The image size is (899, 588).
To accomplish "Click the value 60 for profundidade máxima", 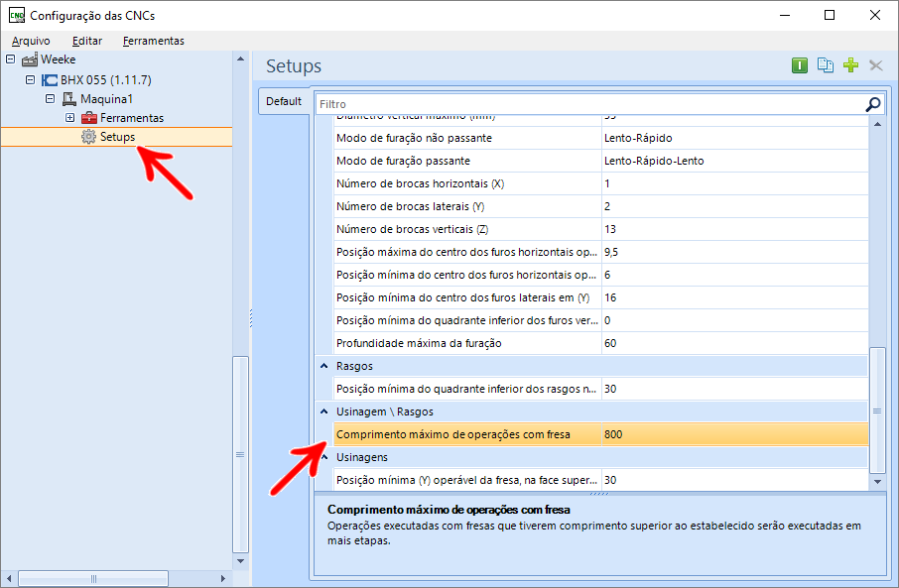I will (x=610, y=343).
